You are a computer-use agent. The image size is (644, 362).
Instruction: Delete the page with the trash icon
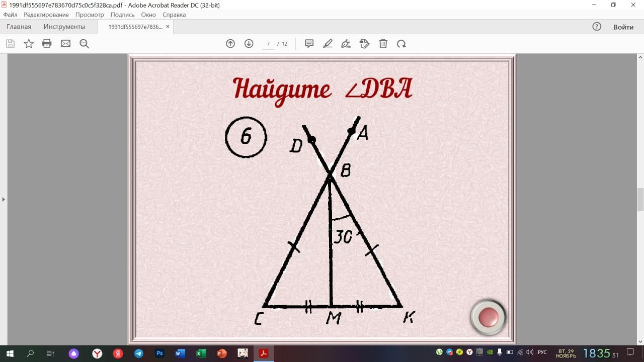click(383, 44)
